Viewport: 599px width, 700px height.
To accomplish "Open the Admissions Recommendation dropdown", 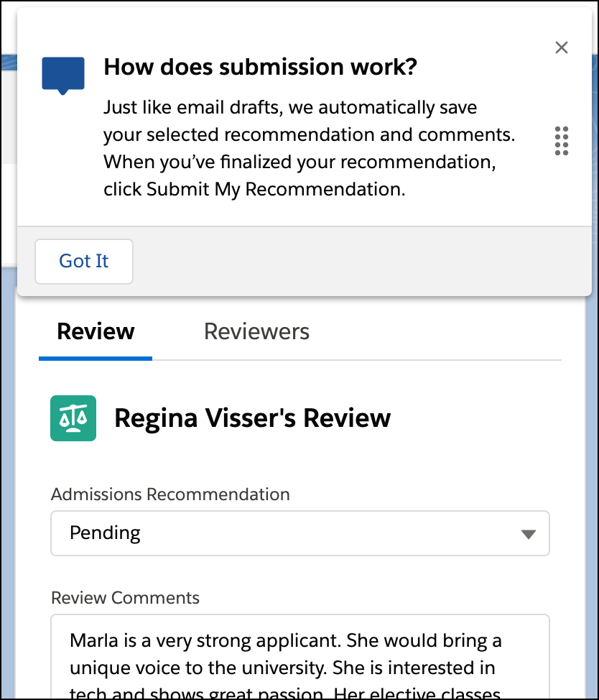I will [300, 533].
